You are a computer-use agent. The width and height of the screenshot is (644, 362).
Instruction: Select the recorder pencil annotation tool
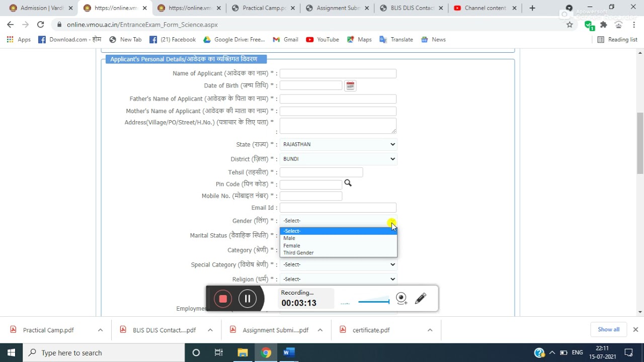tap(421, 299)
